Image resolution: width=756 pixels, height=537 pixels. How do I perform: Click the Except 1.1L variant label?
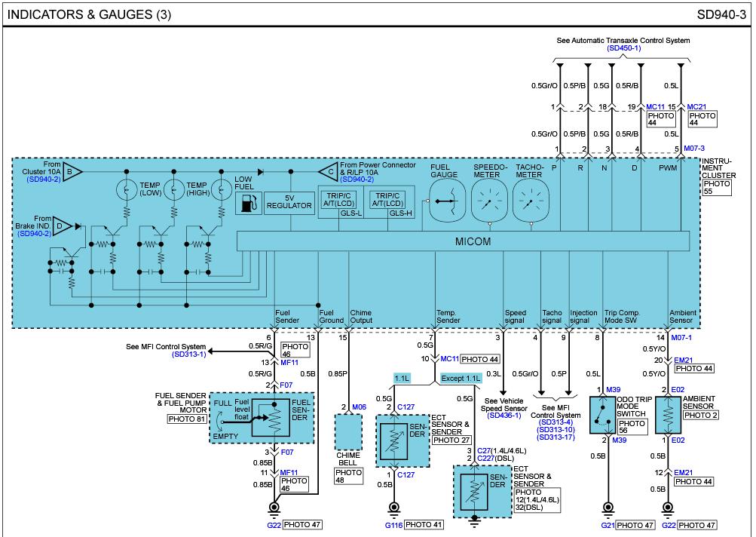[461, 379]
